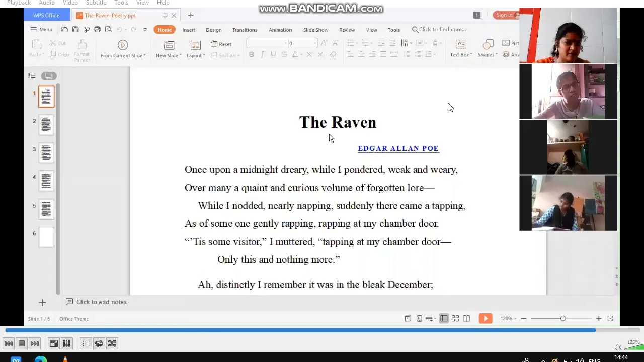Click the fit slide to window icon

click(x=610, y=318)
